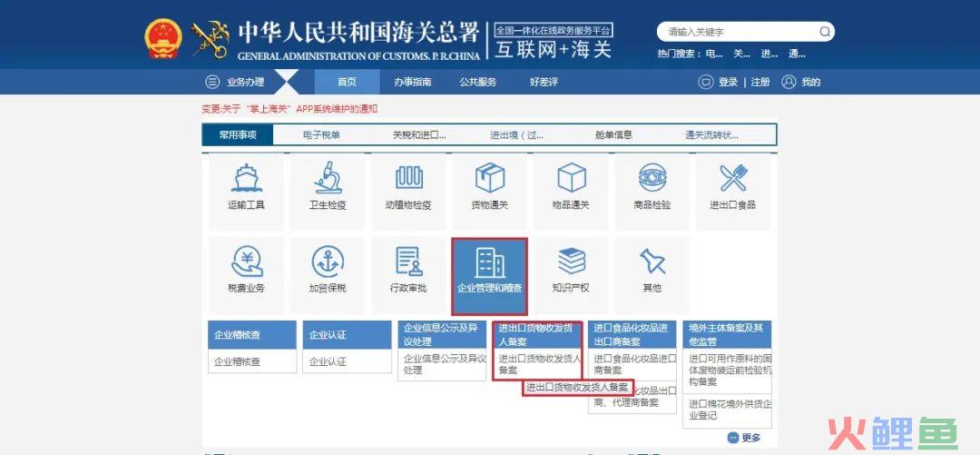980x455 pixels.
Task: Click the 中华人民共和国海关总署 site title
Action: (358, 33)
